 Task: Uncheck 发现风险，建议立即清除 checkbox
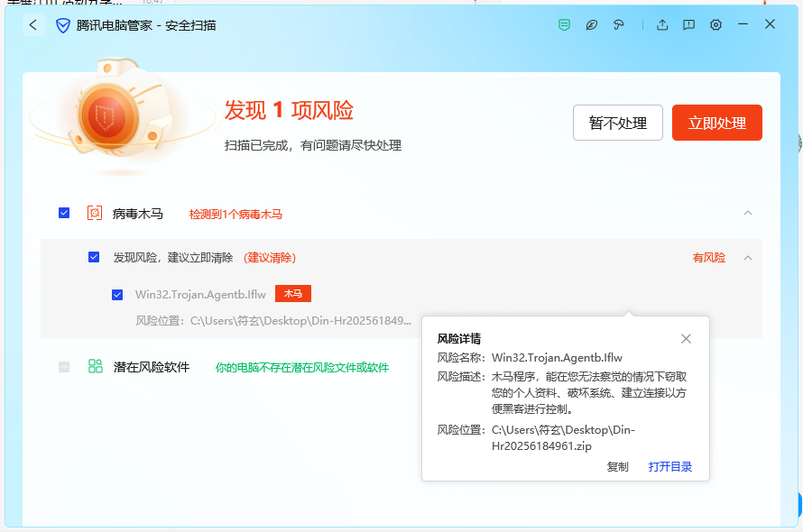pyautogui.click(x=94, y=256)
